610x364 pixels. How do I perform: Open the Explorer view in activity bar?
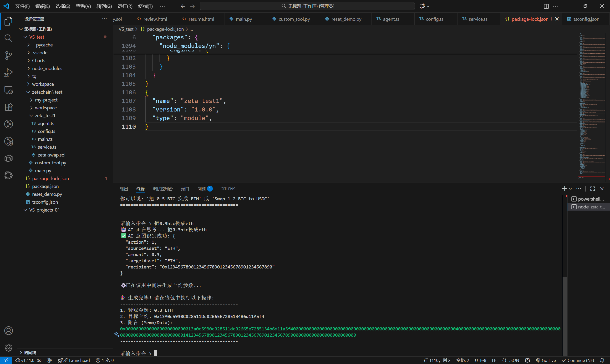click(x=8, y=21)
